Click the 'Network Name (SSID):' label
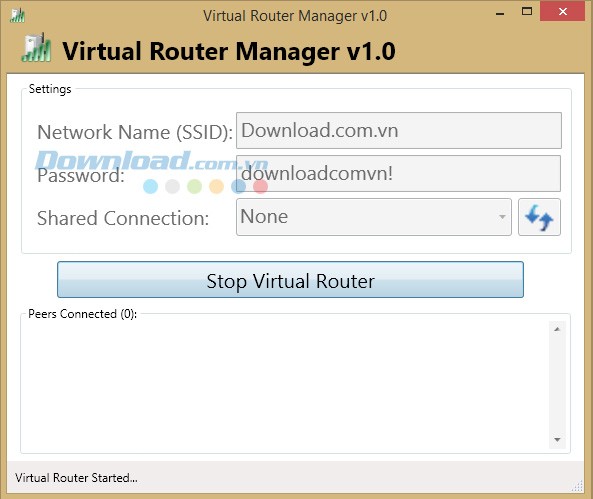The image size is (593, 499). point(135,132)
